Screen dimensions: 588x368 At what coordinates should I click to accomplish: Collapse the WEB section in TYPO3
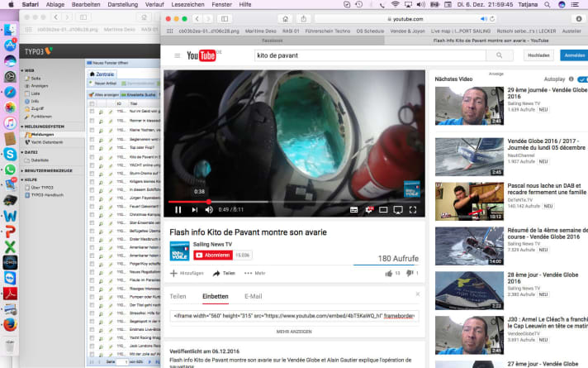coord(22,70)
